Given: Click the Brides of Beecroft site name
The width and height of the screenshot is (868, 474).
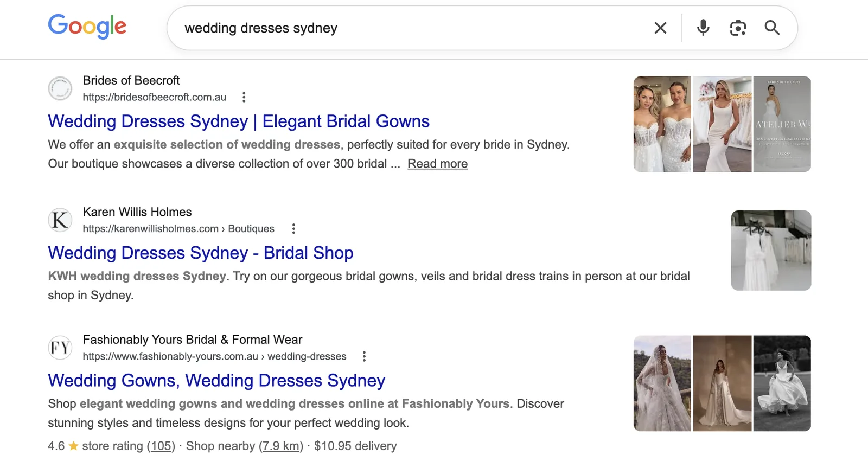Looking at the screenshot, I should [x=131, y=80].
